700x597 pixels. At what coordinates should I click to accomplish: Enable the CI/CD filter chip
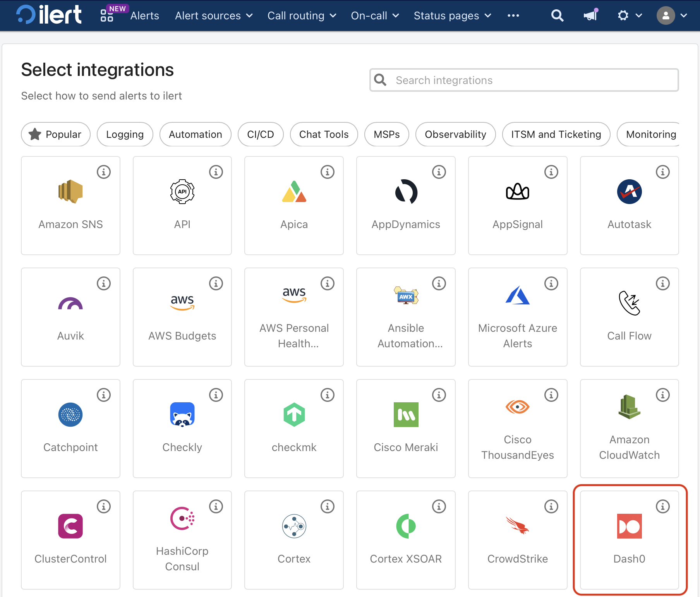coord(261,134)
